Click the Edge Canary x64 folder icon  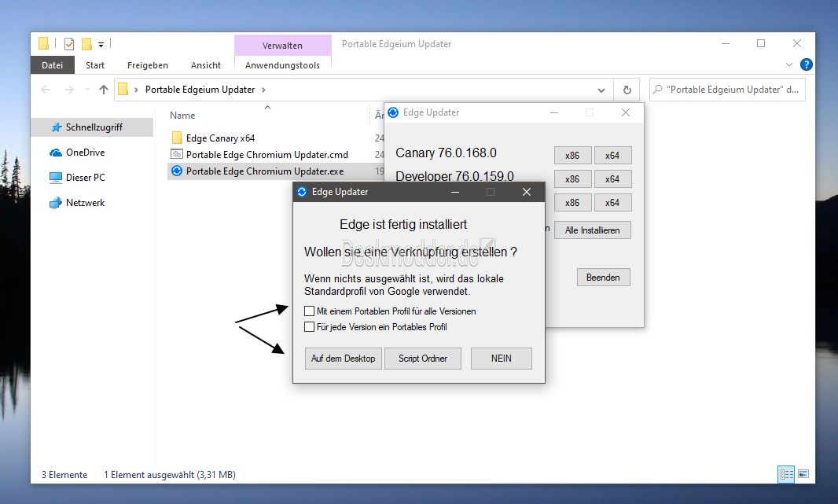click(x=177, y=138)
